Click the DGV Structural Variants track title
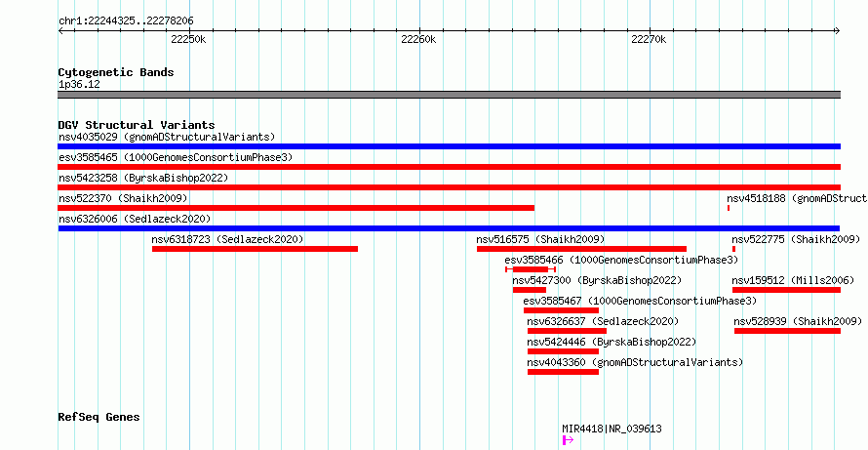868x450 pixels. [x=137, y=125]
